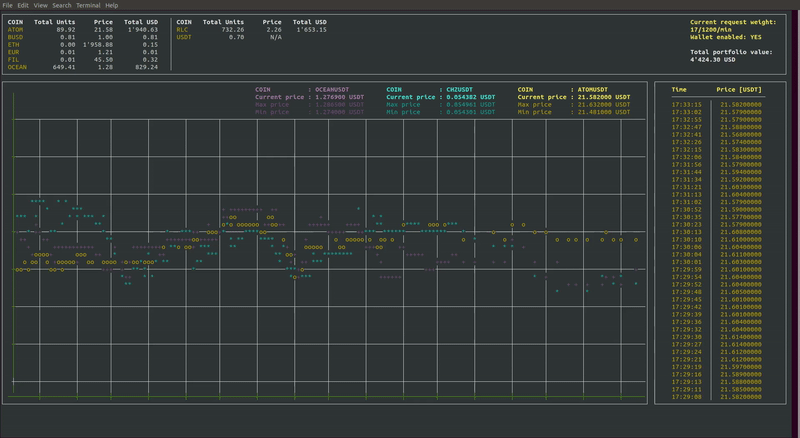Click the Total portfolio value text
The width and height of the screenshot is (800, 438).
tap(731, 52)
